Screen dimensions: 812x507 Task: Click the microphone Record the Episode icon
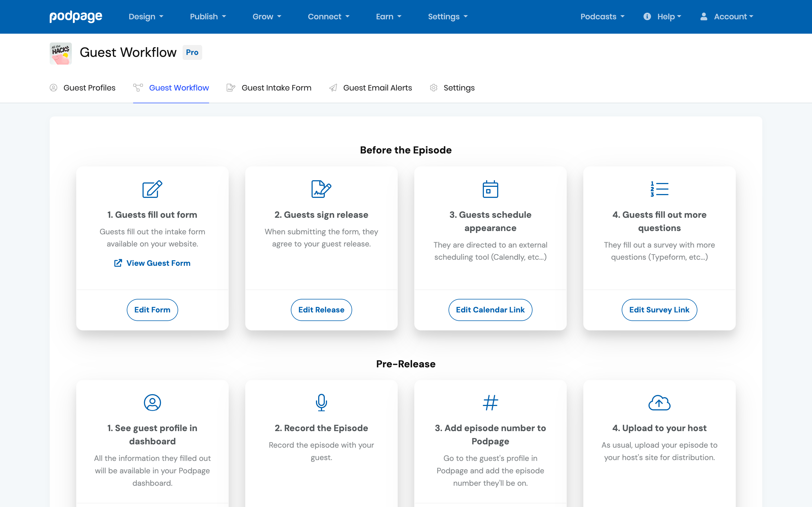click(321, 402)
